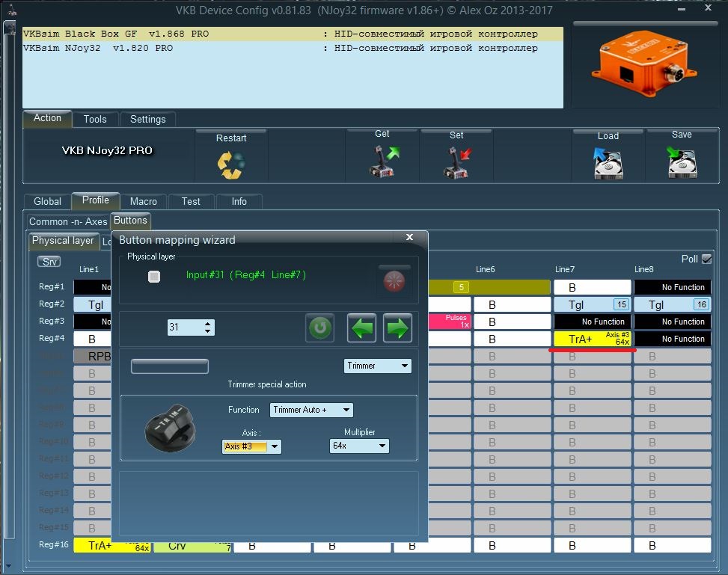This screenshot has width=728, height=575.
Task: Click the red record button in the wizard
Action: (394, 281)
